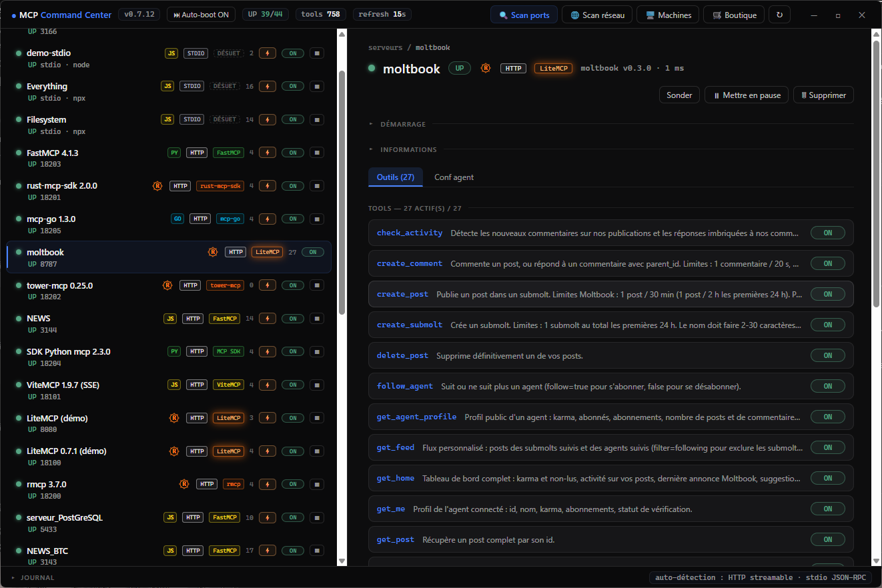Click the lightning bolt icon on the NEWS_BTC row
This screenshot has width=882, height=588.
268,551
